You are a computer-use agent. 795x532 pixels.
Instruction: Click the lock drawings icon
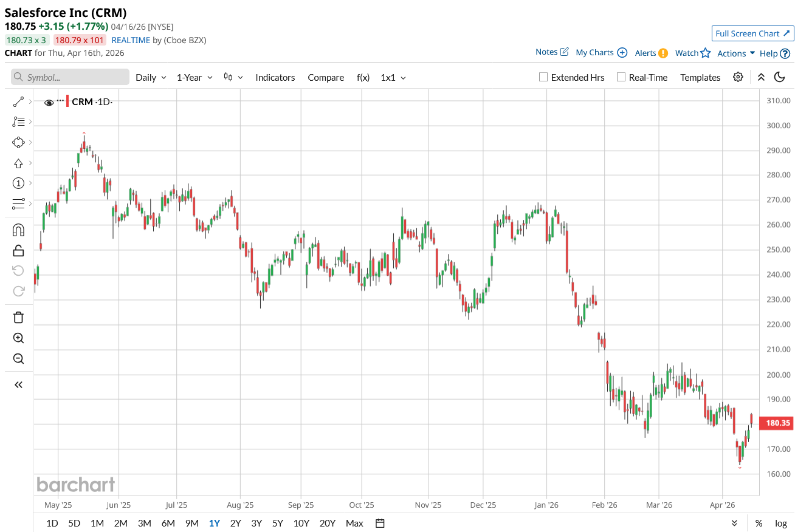tap(18, 250)
